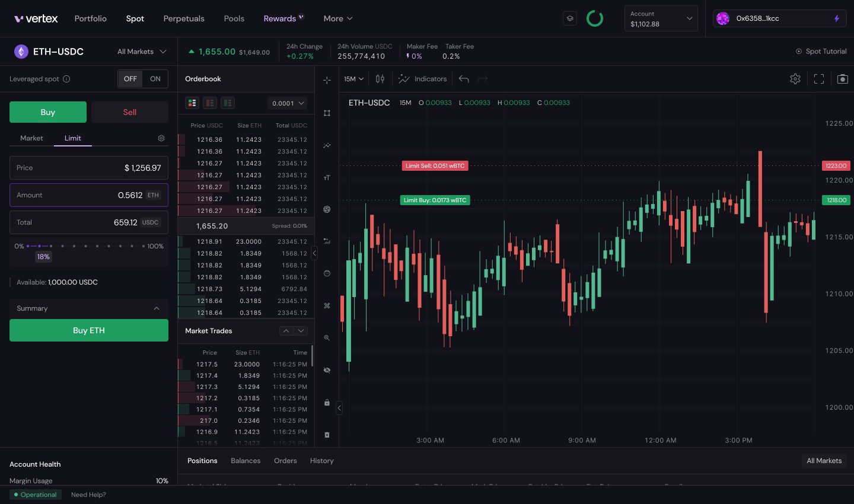
Task: Turn Leveraged spot OFF
Action: point(130,79)
